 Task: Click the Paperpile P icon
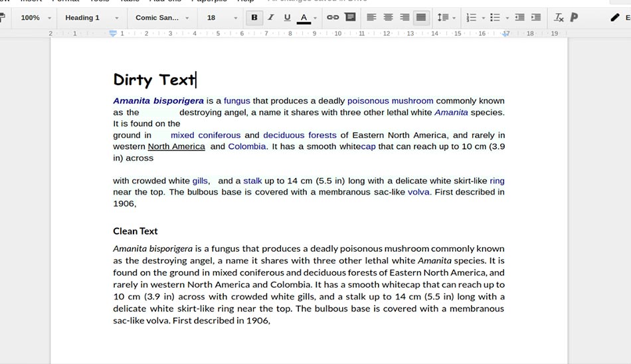tap(575, 17)
